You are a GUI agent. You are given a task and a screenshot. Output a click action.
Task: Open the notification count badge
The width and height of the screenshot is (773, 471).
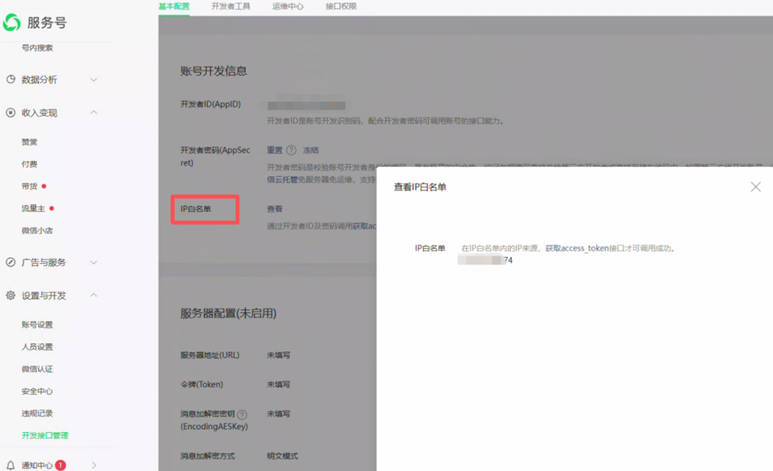tap(61, 465)
